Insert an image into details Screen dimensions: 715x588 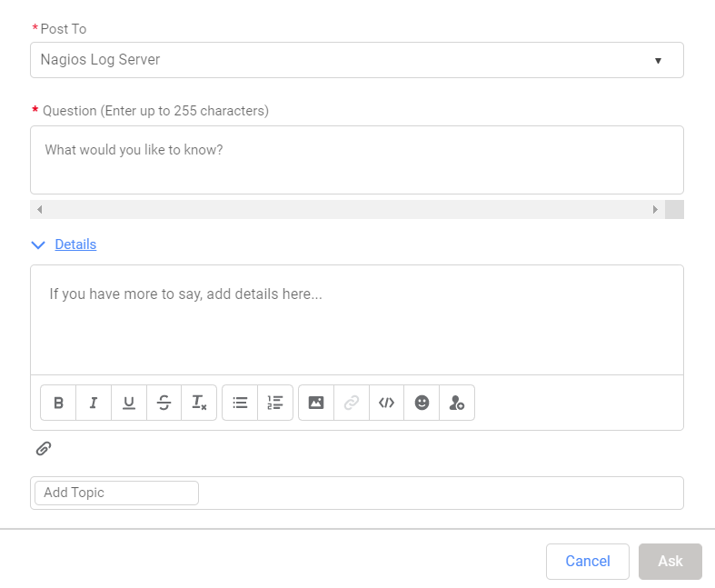tap(316, 403)
